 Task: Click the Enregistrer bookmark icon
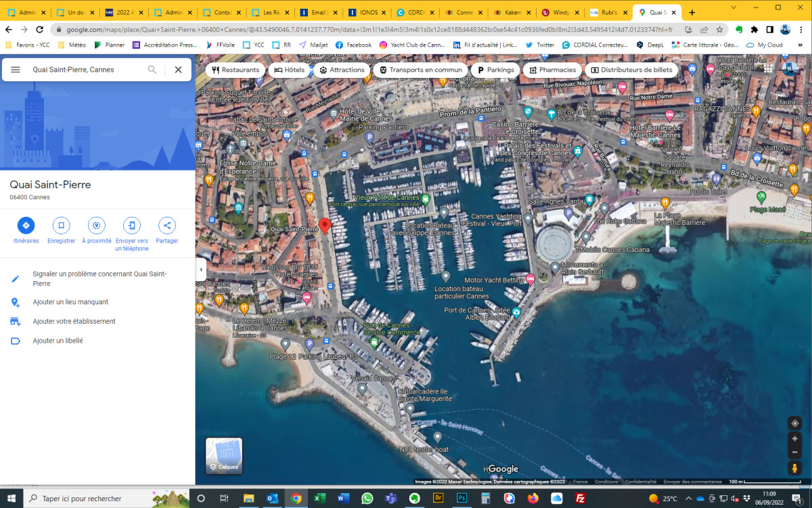pyautogui.click(x=61, y=226)
